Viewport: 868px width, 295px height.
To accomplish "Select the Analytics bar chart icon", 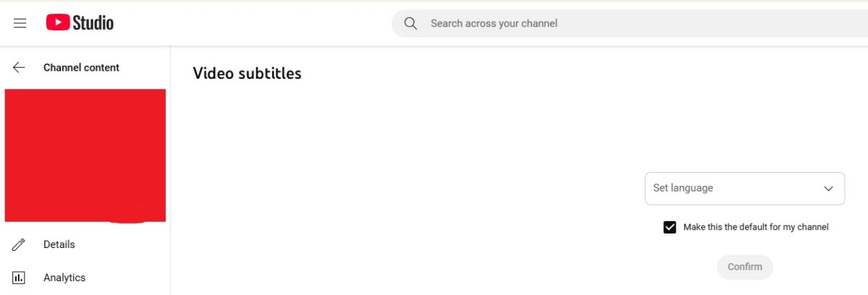I will point(20,278).
